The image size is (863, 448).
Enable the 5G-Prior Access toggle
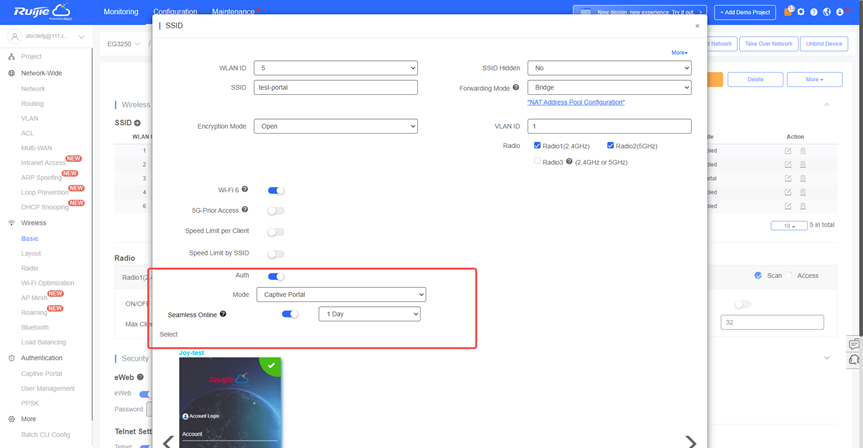tap(276, 211)
